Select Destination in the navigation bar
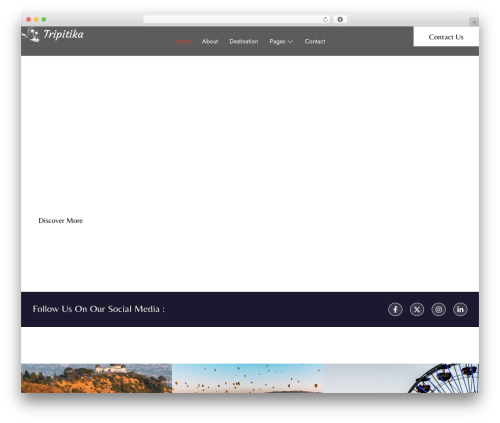The width and height of the screenshot is (500, 423). point(244,41)
